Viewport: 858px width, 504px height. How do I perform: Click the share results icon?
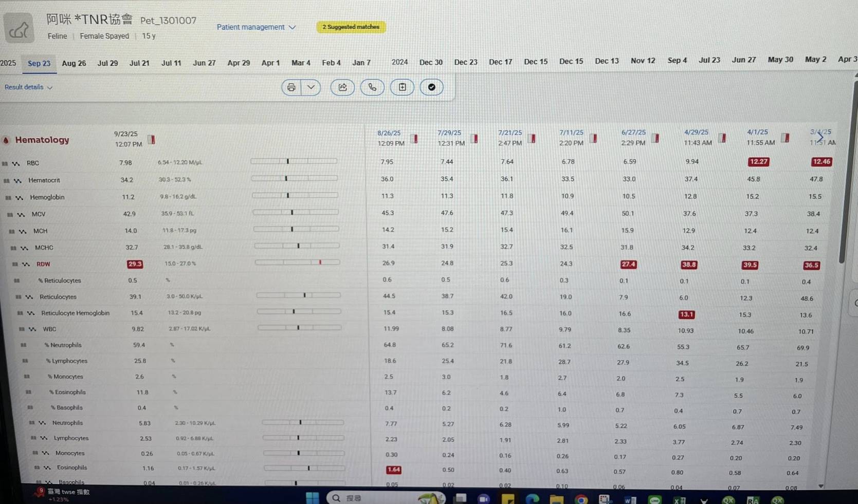[x=342, y=87]
